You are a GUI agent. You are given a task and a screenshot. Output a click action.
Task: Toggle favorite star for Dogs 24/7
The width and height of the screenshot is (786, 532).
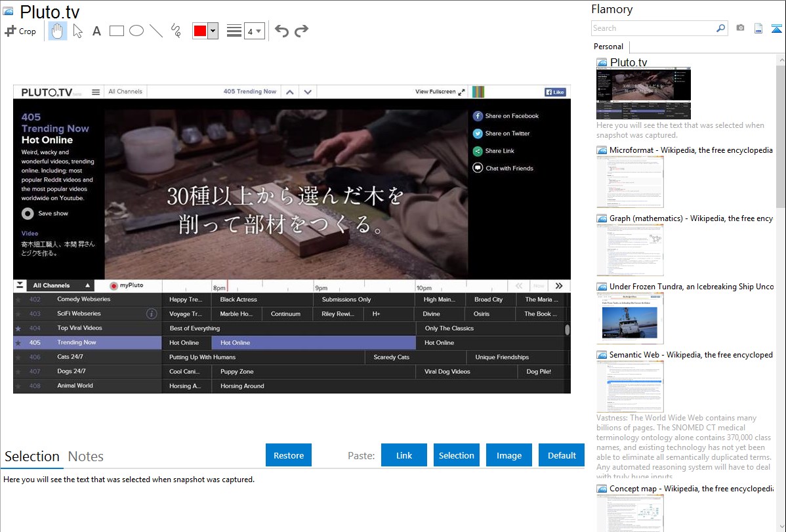click(18, 371)
